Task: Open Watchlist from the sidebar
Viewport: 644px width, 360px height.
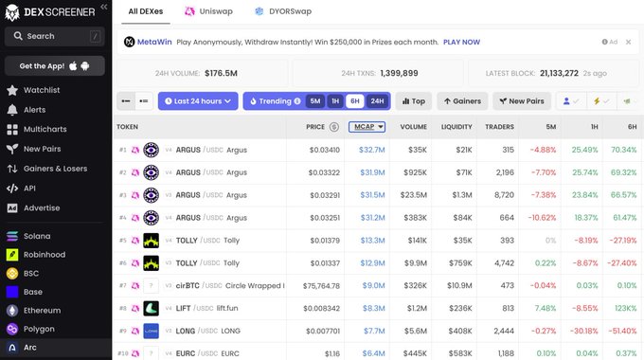Action: [41, 90]
